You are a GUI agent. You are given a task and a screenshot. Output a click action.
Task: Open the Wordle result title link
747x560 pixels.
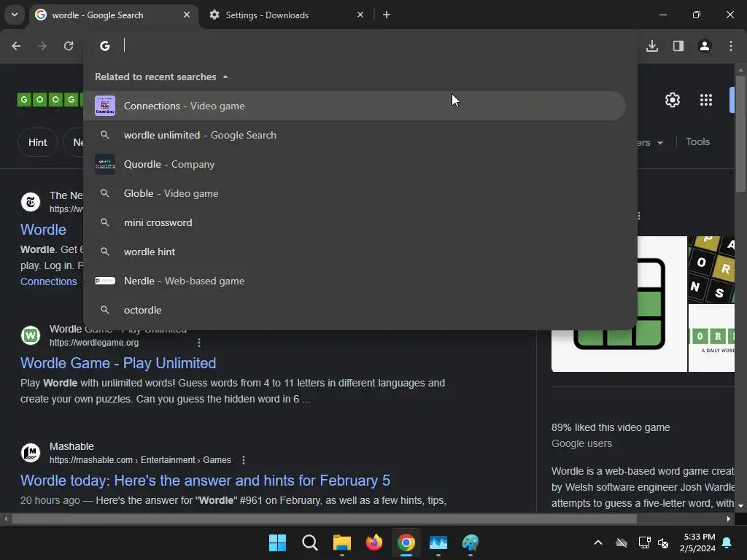(43, 230)
